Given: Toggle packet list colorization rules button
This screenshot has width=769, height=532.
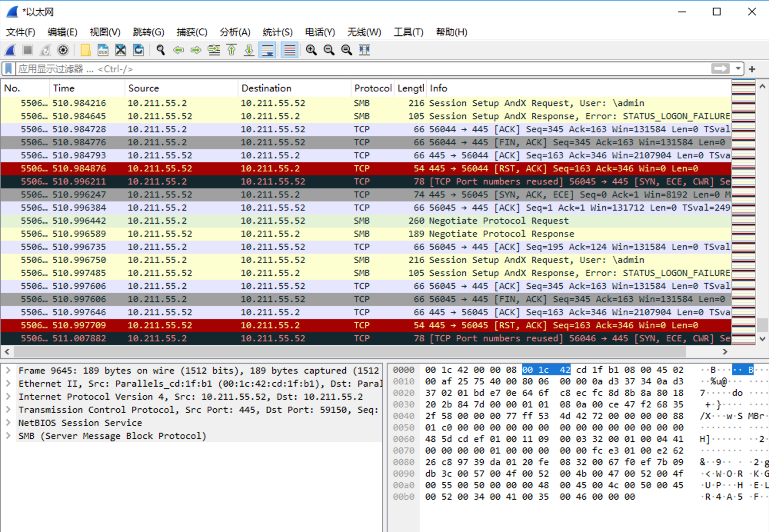Looking at the screenshot, I should (x=290, y=50).
